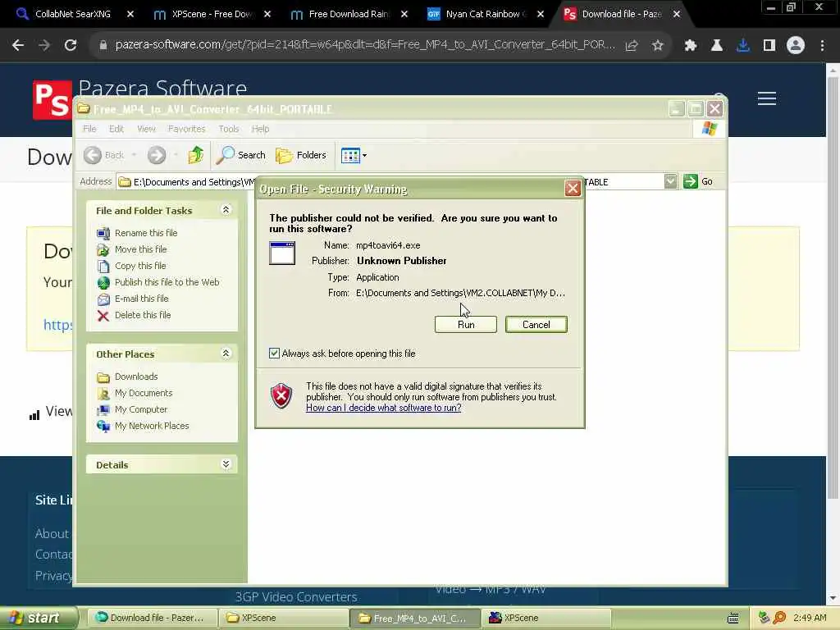The height and width of the screenshot is (630, 840).
Task: Expand the Back history dropdown arrow
Action: 134,155
